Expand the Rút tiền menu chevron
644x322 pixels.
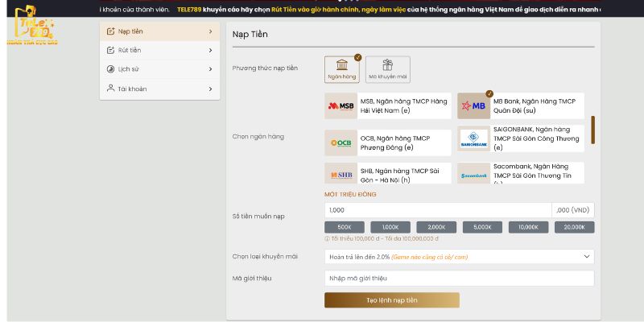pos(210,50)
